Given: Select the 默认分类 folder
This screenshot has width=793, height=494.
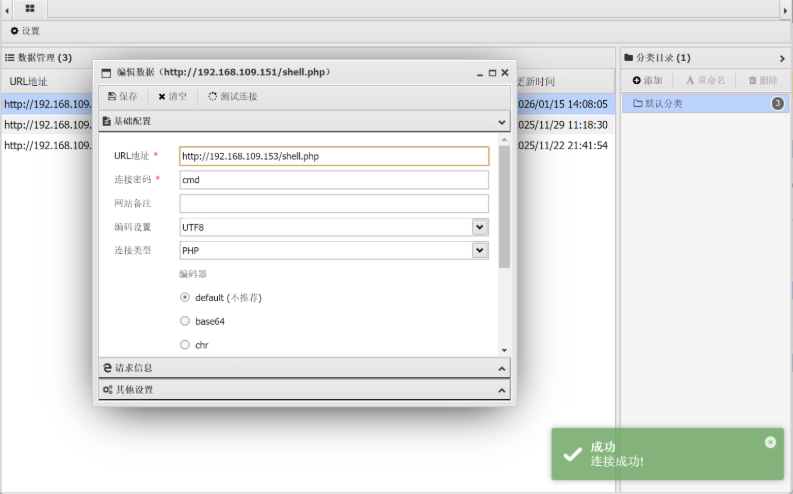Looking at the screenshot, I should [705, 104].
